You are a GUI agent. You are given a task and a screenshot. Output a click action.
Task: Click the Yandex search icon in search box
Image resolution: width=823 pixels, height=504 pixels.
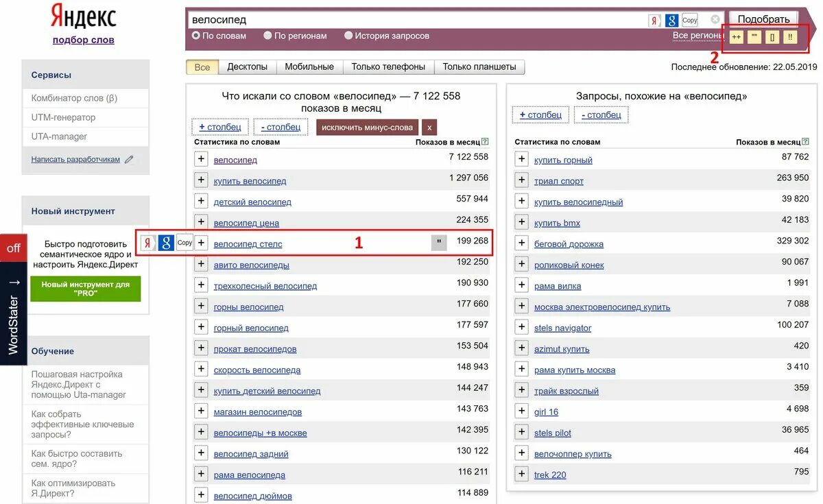[655, 21]
